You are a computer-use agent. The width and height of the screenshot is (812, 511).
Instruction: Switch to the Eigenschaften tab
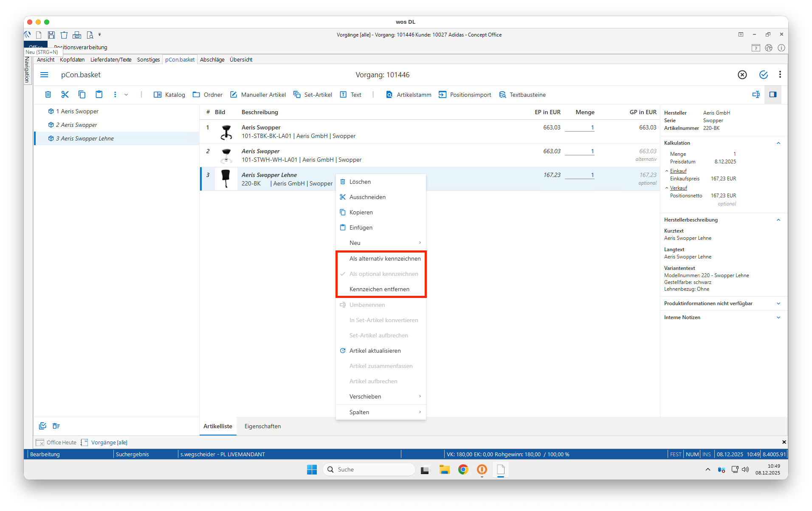(262, 426)
